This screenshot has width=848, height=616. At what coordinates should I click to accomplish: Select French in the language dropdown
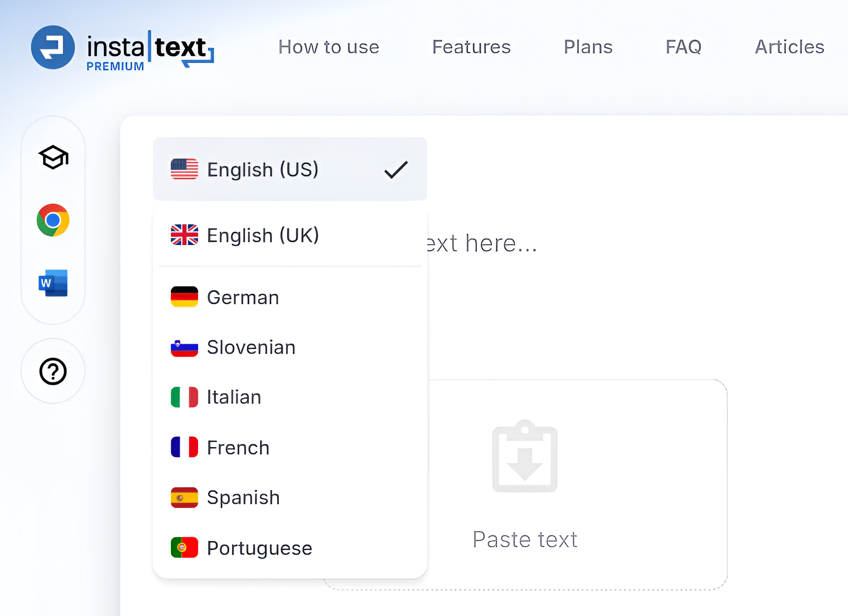tap(237, 447)
